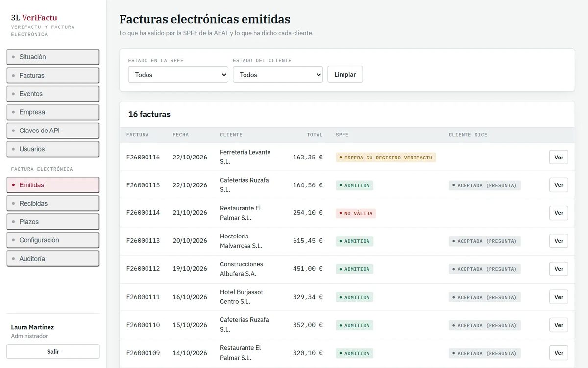Click the Espera su registro Verifactu badge
The width and height of the screenshot is (588, 368).
(386, 158)
